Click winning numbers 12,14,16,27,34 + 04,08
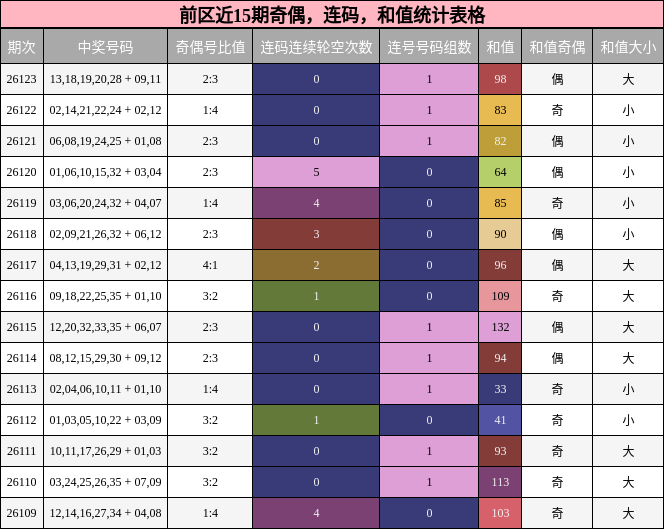 pos(105,513)
